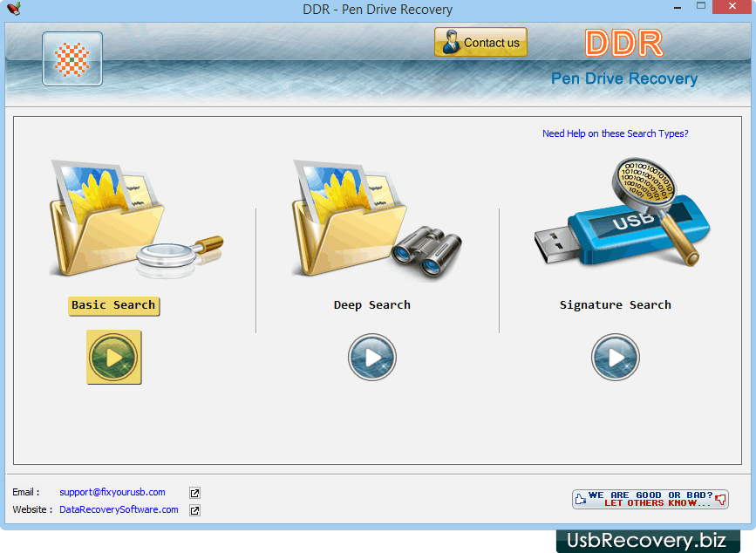Open the support@fixyourusb.com email link
The height and width of the screenshot is (553, 756).
tap(112, 492)
